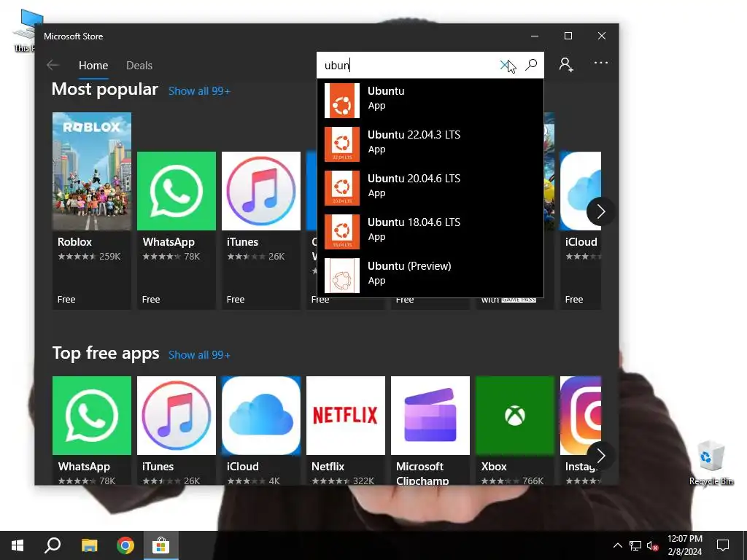Show all 99+ Top free apps

click(x=199, y=355)
